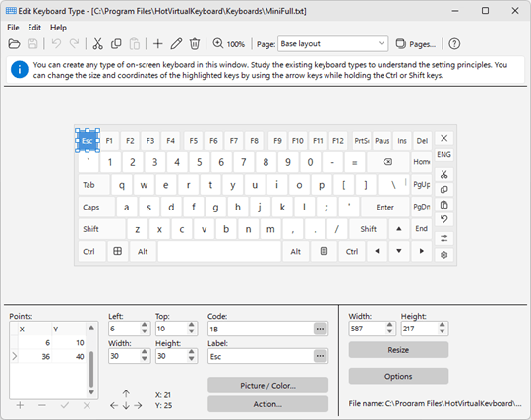Decrease the Top value spinner
Screen dimensions: 531x420
pyautogui.click(x=192, y=331)
